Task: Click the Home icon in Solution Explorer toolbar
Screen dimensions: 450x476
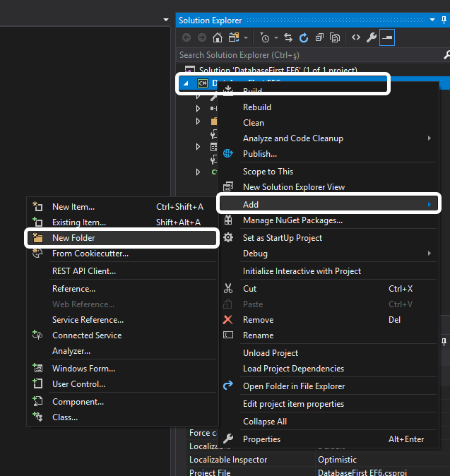Action: [217, 37]
